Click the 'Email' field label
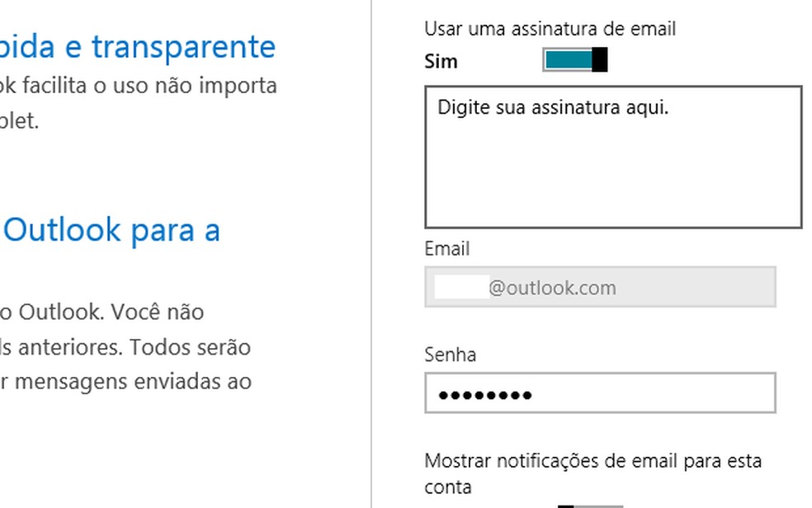This screenshot has width=812, height=508. point(446,248)
